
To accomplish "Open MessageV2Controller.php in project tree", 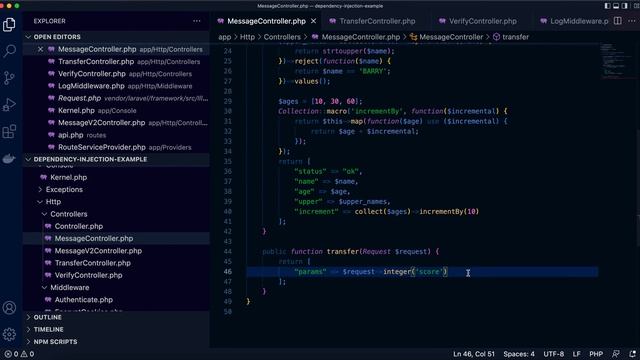I will [x=116, y=251].
